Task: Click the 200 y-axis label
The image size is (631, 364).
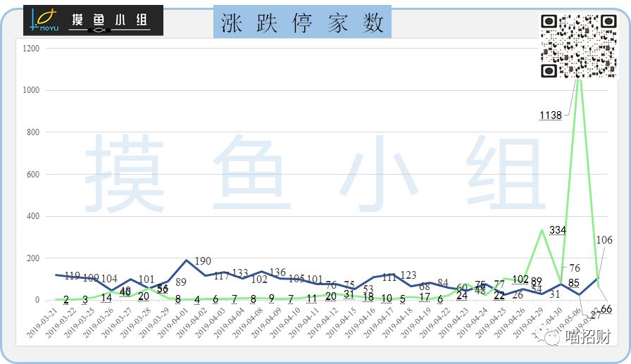Action: (33, 258)
